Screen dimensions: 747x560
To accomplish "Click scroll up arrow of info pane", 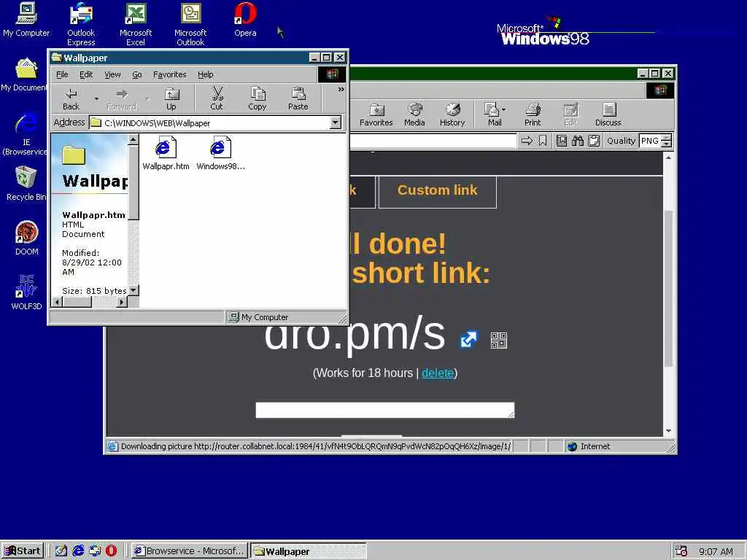I will click(x=133, y=139).
